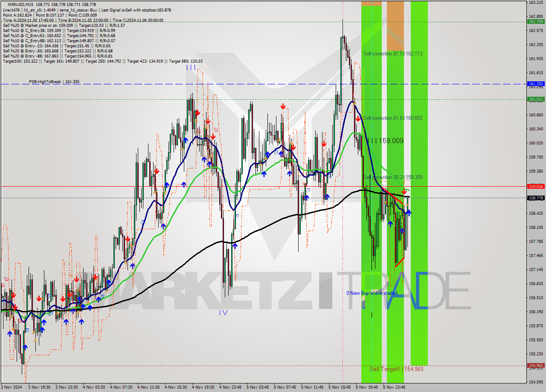
Task: Select the 'Last Signal is:Sell with stoploss:183.878' text
Action: tap(136, 10)
